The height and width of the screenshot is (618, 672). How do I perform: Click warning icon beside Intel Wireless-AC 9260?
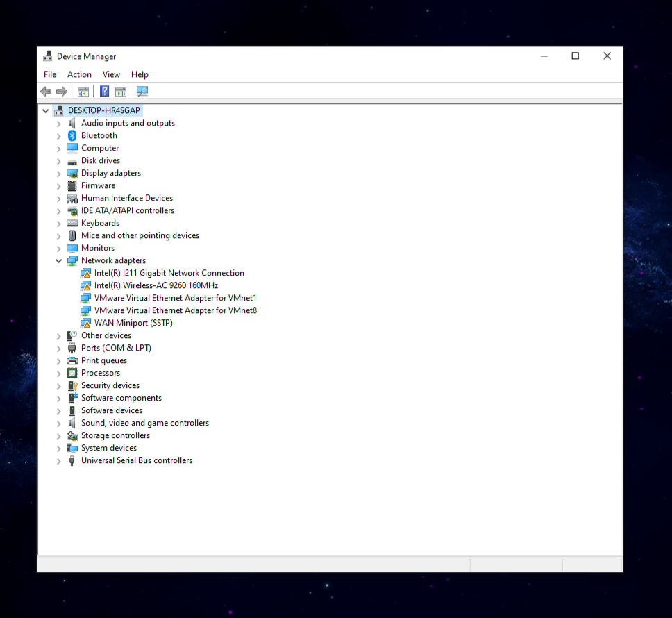tap(85, 285)
